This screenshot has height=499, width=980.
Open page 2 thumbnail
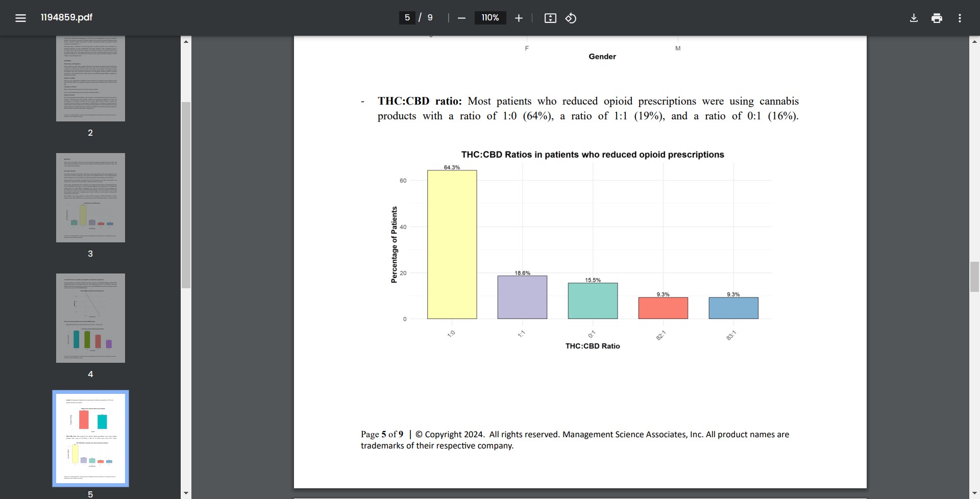click(x=90, y=78)
